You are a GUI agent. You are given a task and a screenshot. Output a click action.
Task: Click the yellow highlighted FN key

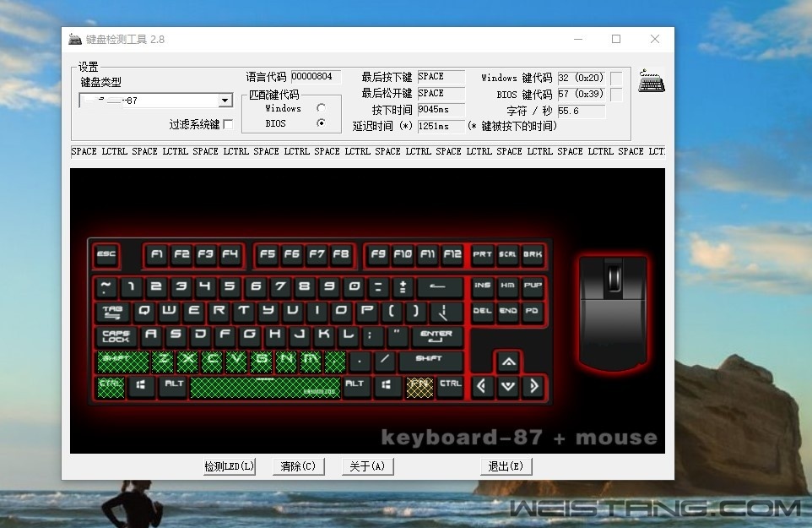coord(420,386)
